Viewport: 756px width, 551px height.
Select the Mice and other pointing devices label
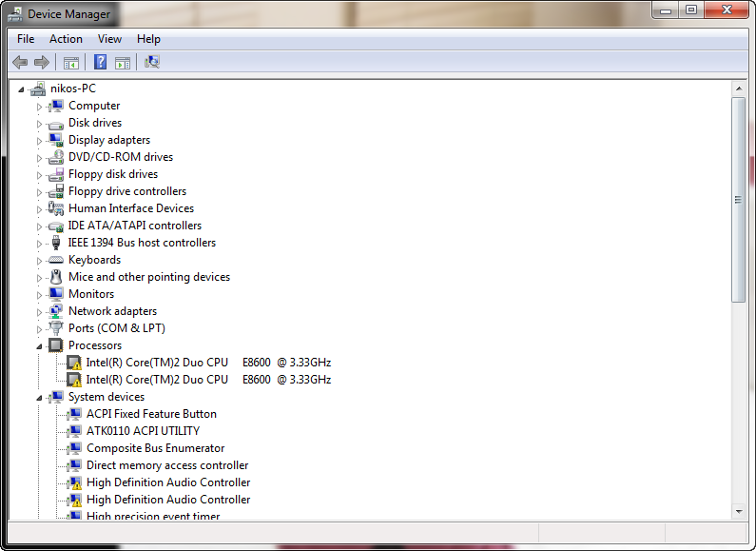pos(149,277)
